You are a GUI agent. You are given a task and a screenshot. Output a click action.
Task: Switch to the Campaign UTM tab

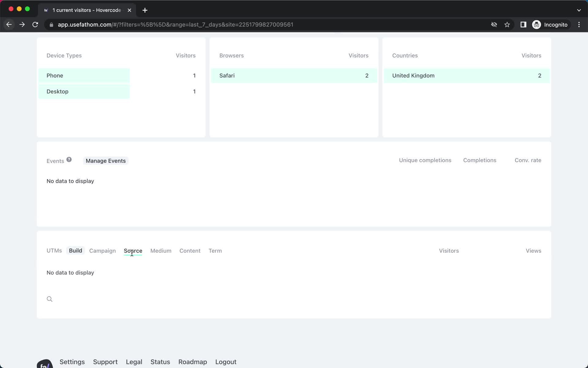(x=102, y=251)
